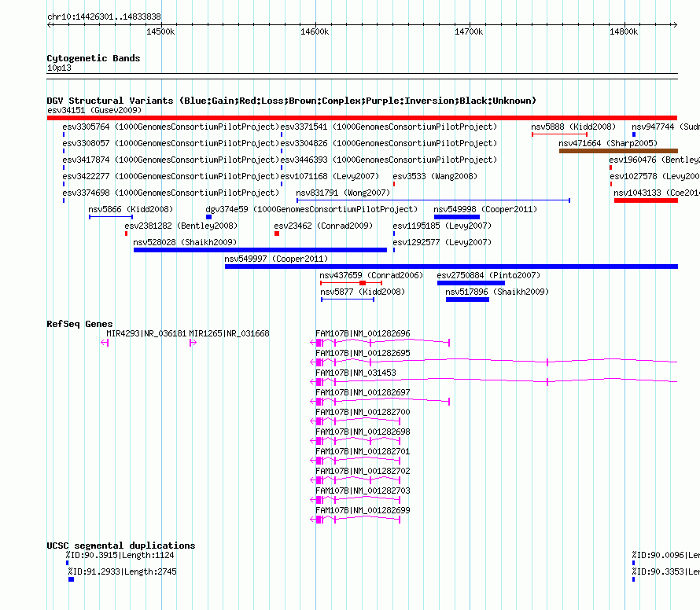Click the 14700k ruler tick label
Image resolution: width=700 pixels, height=610 pixels.
point(469,31)
